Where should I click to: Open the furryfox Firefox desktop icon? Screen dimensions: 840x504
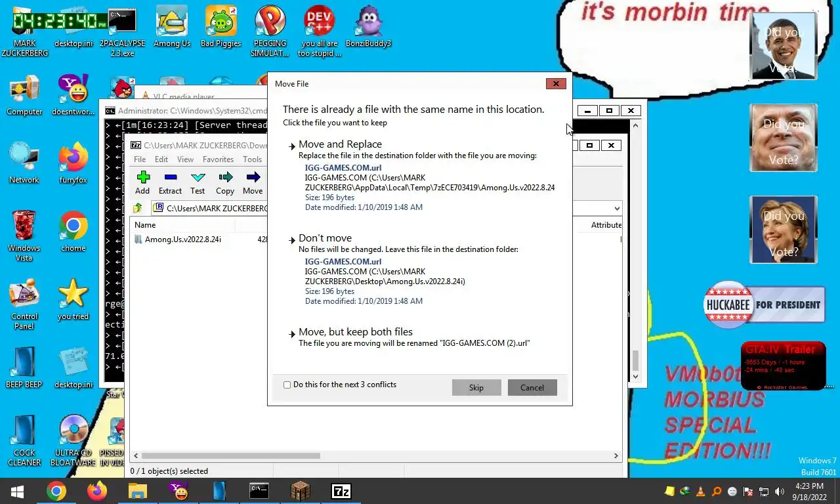pos(73,164)
